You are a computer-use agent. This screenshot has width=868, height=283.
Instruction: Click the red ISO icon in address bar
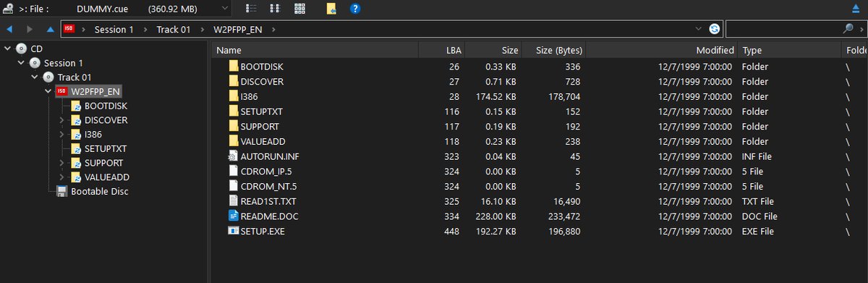(69, 29)
